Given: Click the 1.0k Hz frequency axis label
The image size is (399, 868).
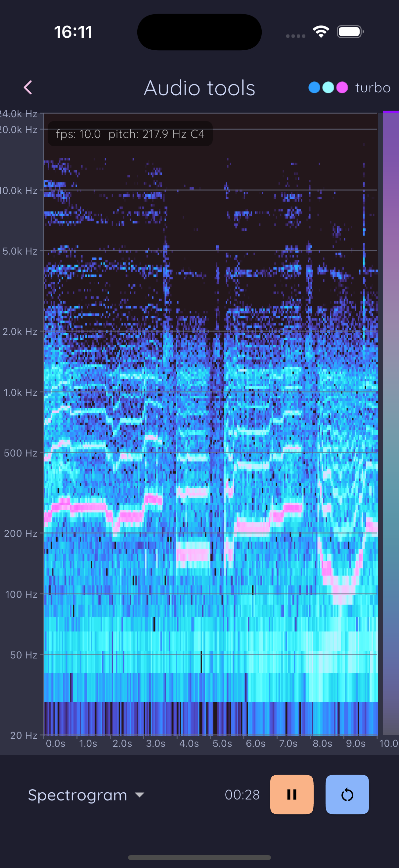Looking at the screenshot, I should pos(20,393).
